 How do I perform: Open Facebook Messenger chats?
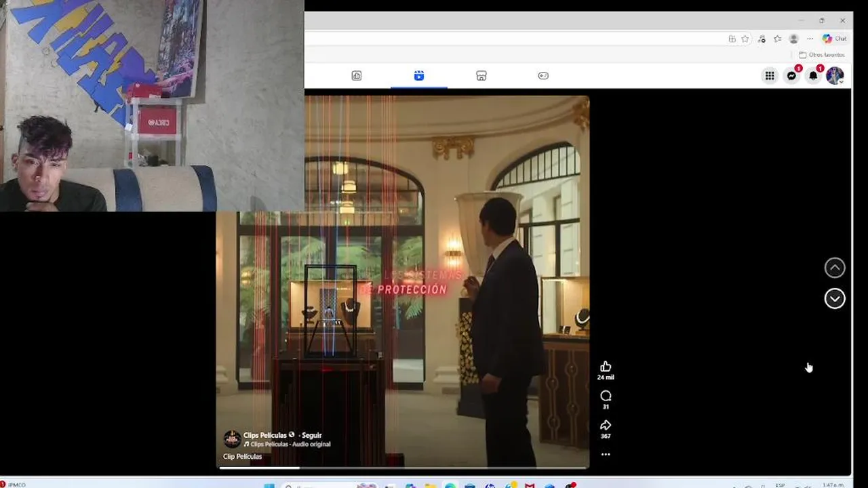coord(791,76)
